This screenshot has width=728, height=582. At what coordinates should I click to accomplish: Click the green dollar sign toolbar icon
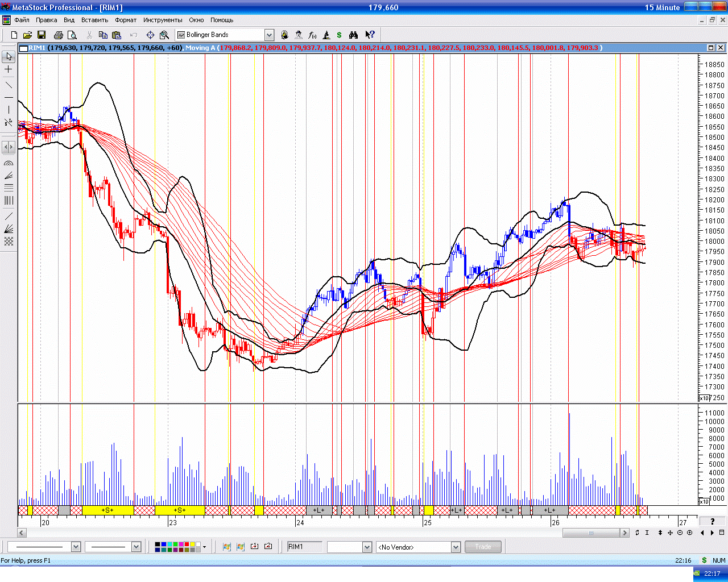click(x=340, y=35)
